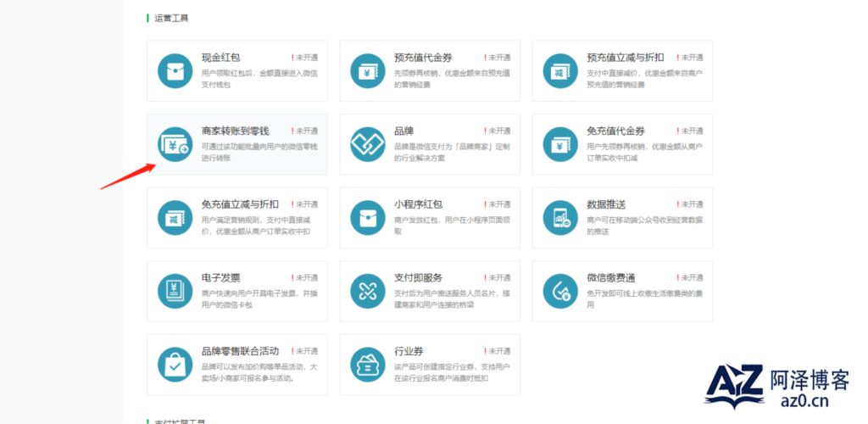Select the 预充值立减与折扣 title text
868x424 pixels.
pyautogui.click(x=626, y=58)
